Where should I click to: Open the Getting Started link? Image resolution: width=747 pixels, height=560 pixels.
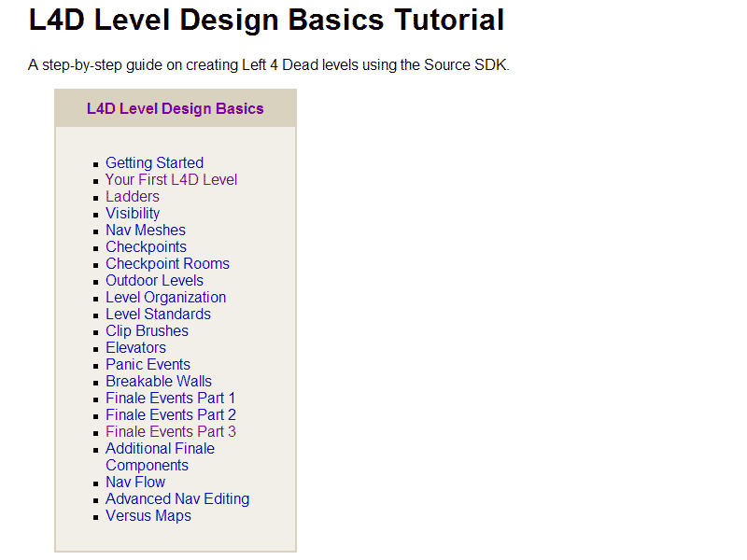pyautogui.click(x=154, y=163)
